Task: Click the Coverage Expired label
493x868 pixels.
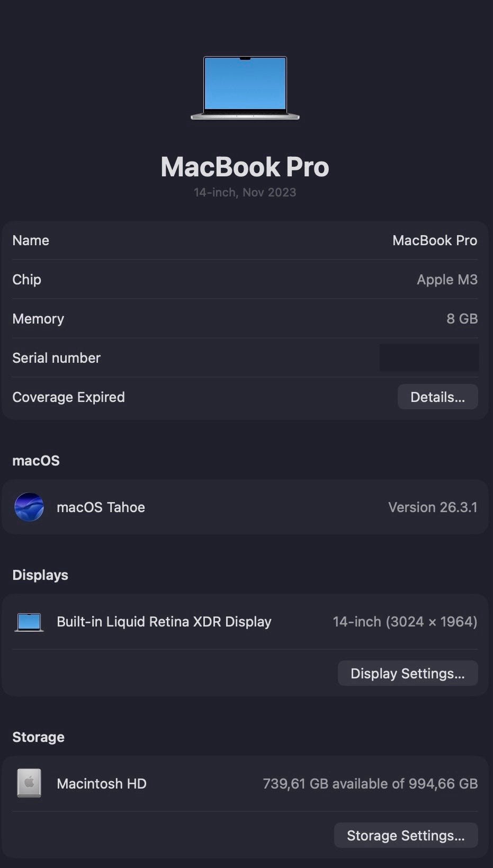Action: (68, 397)
